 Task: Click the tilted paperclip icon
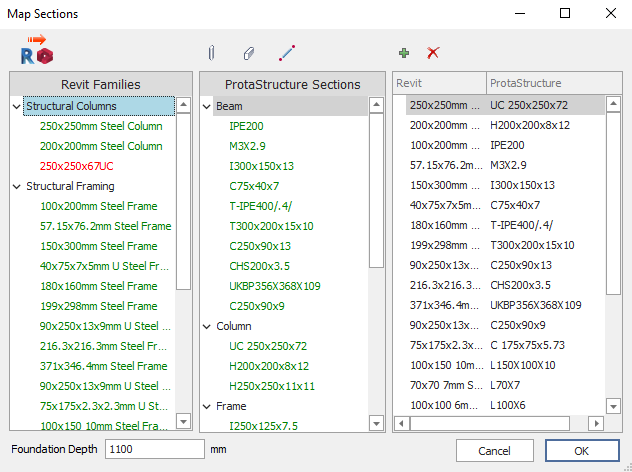[x=249, y=52]
